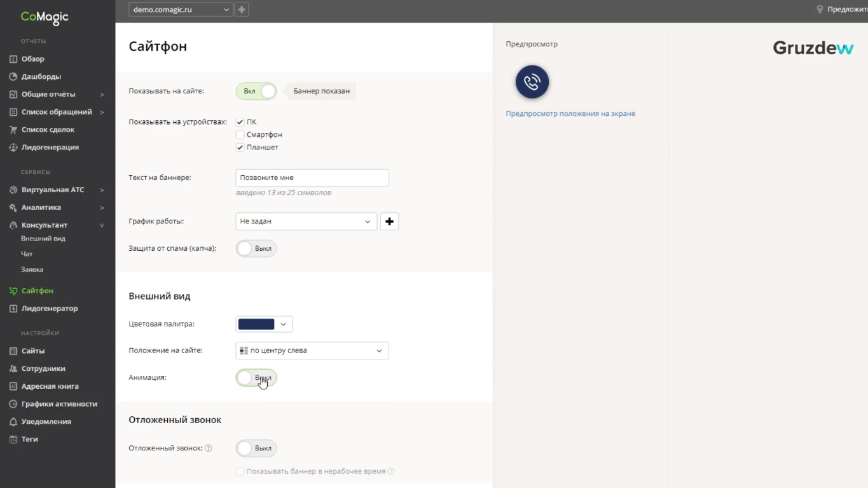Viewport: 868px width, 488px height.
Task: Click the plus button next to График работы
Action: pyautogui.click(x=389, y=221)
